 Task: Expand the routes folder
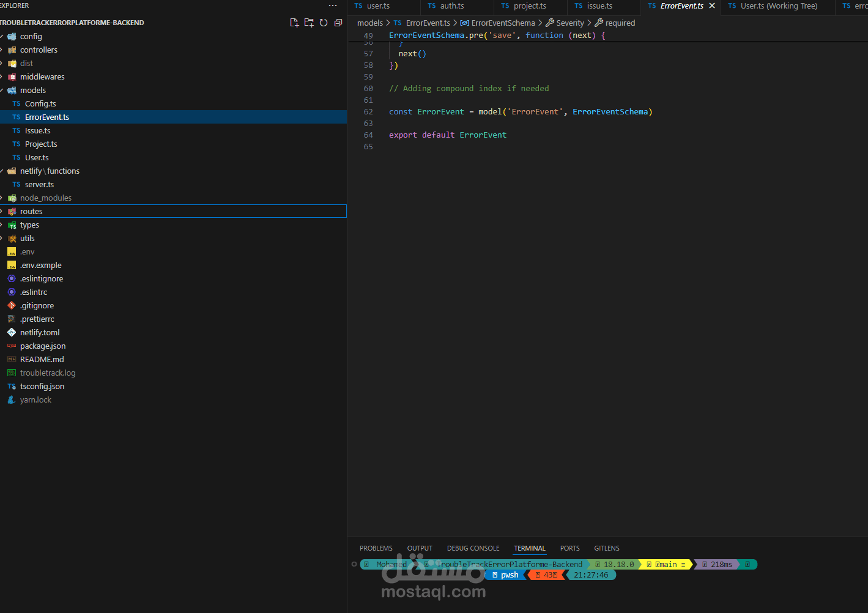click(x=173, y=211)
